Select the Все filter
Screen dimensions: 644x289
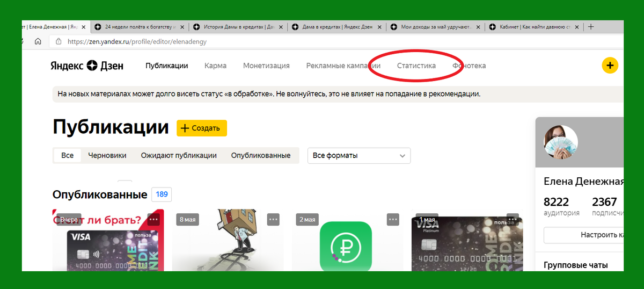tap(67, 155)
